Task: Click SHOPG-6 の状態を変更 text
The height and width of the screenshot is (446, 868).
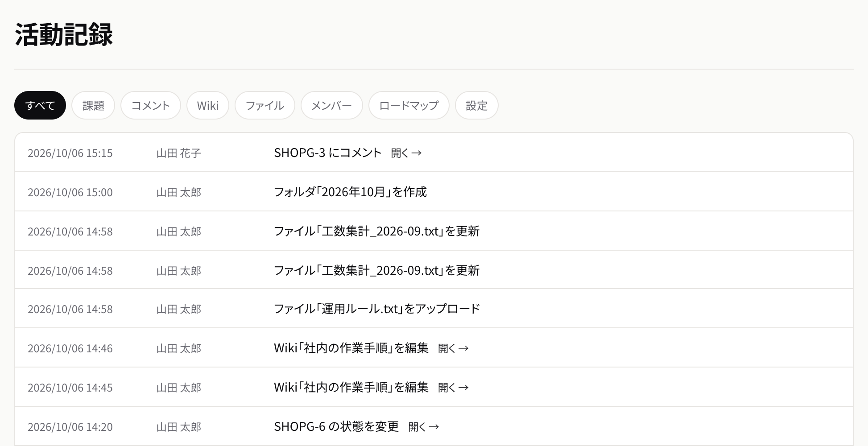Action: click(x=336, y=426)
